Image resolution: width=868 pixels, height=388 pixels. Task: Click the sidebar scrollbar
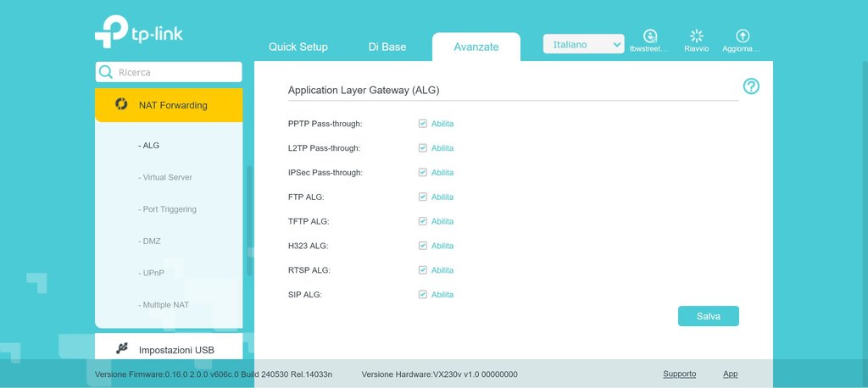click(x=249, y=220)
